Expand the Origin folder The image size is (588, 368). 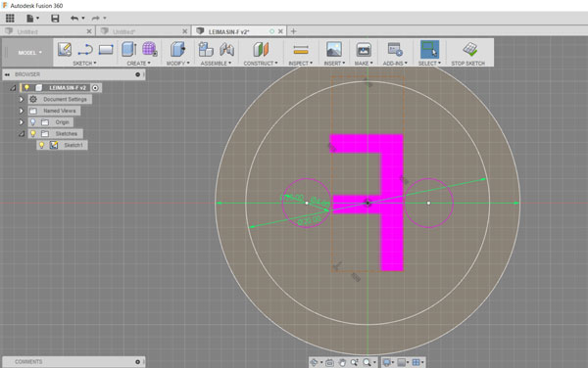(22, 122)
